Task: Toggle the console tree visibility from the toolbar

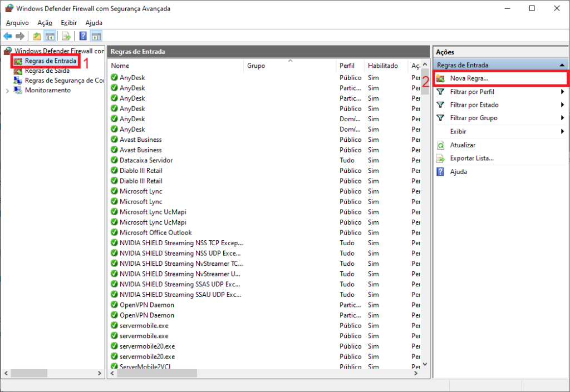Action: click(x=50, y=36)
